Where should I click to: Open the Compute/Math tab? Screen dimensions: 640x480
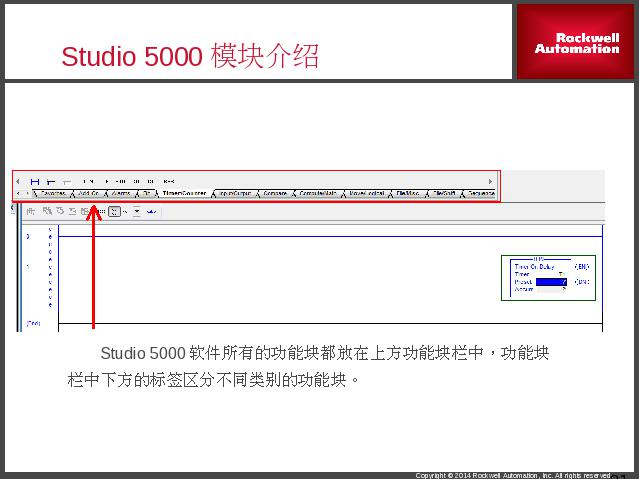click(x=318, y=193)
